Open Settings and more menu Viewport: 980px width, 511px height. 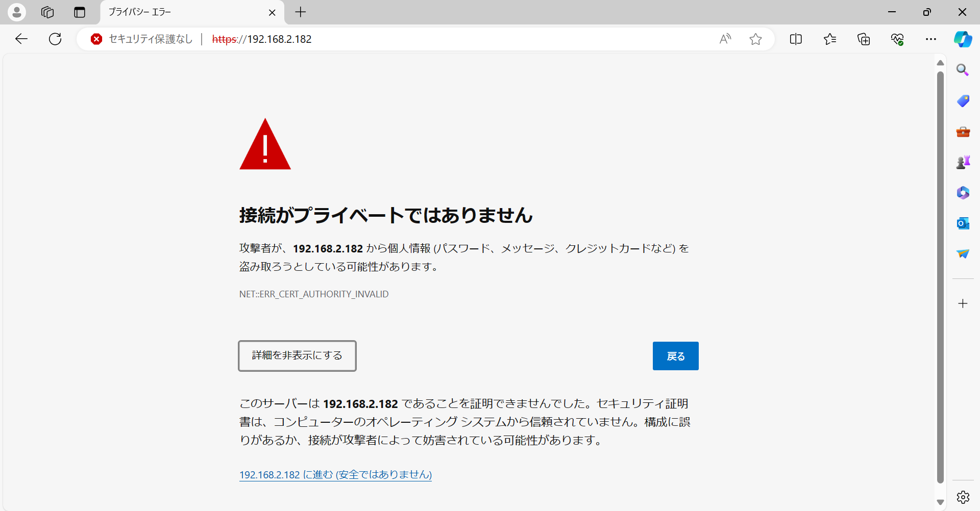point(932,39)
